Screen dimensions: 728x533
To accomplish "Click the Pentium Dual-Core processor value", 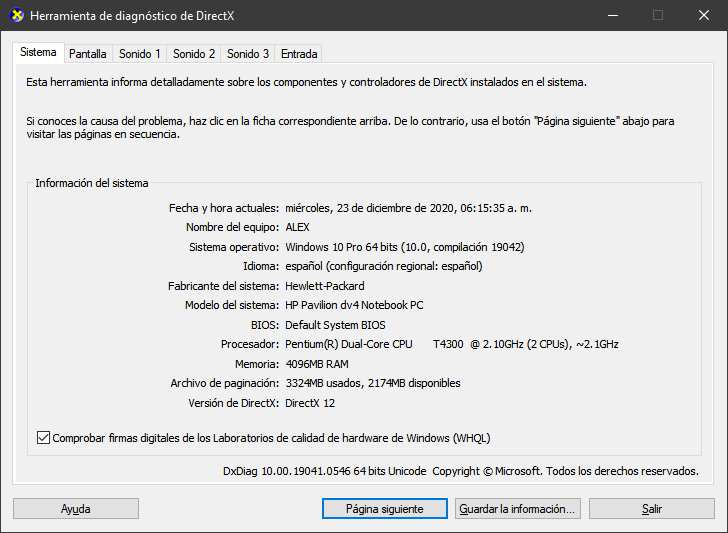I will (451, 344).
